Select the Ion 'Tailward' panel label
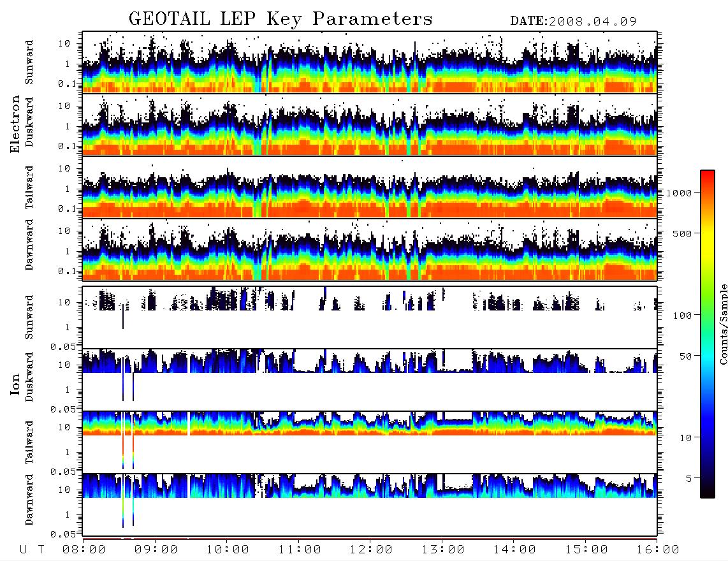Screen dimensions: 728x561 tap(29, 442)
